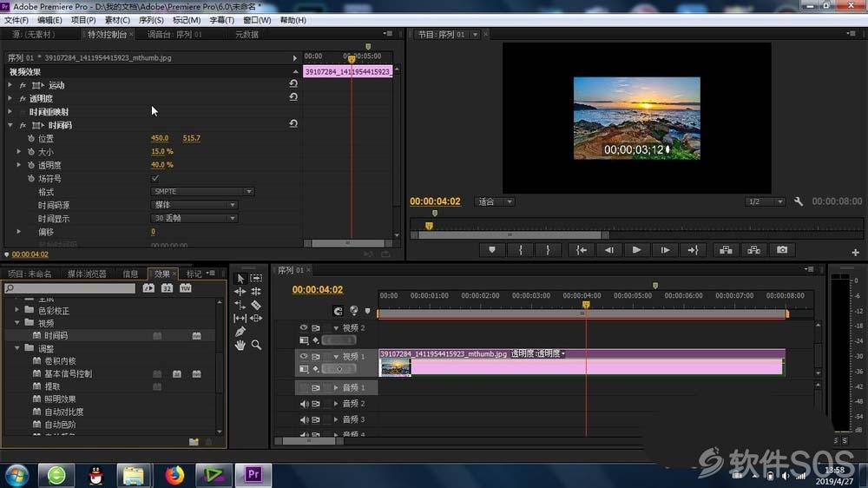868x488 pixels.
Task: Open the 1/2 playback resolution dropdown
Action: [765, 201]
